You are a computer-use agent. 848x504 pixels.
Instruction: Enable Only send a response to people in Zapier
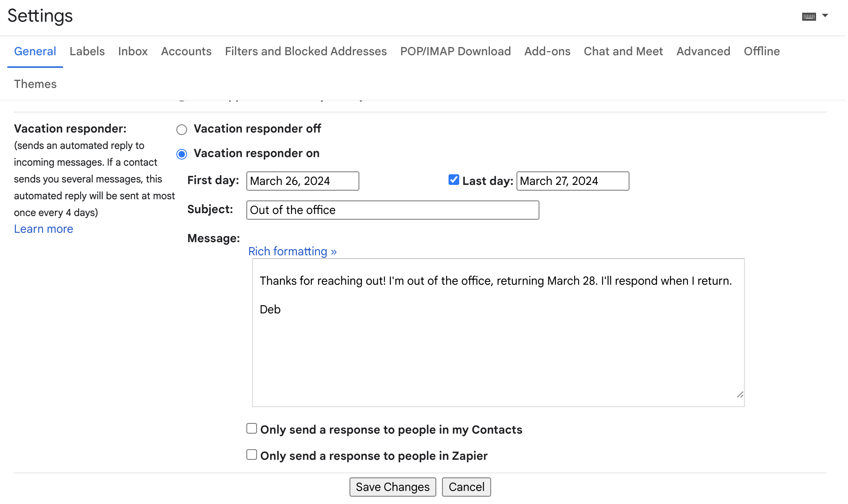point(251,454)
